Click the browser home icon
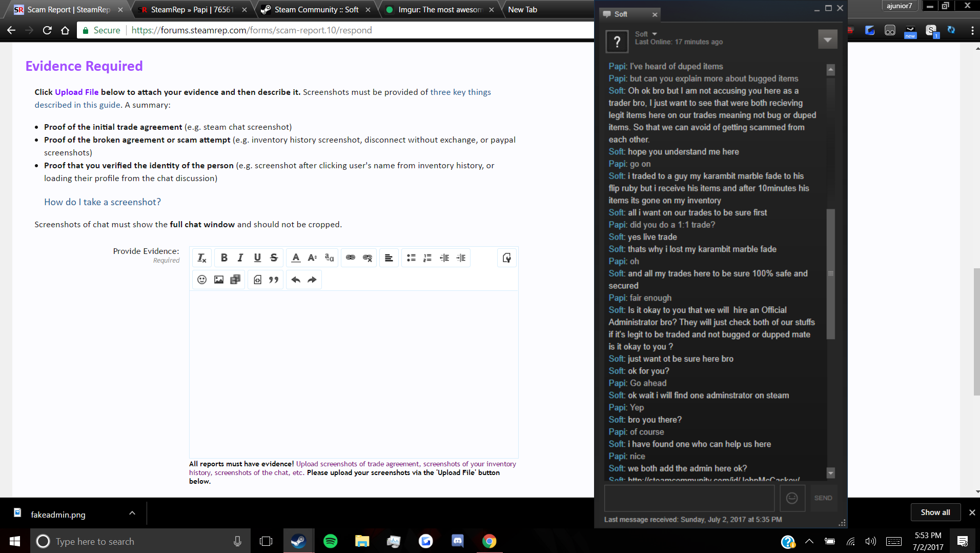Image resolution: width=980 pixels, height=553 pixels. [65, 30]
